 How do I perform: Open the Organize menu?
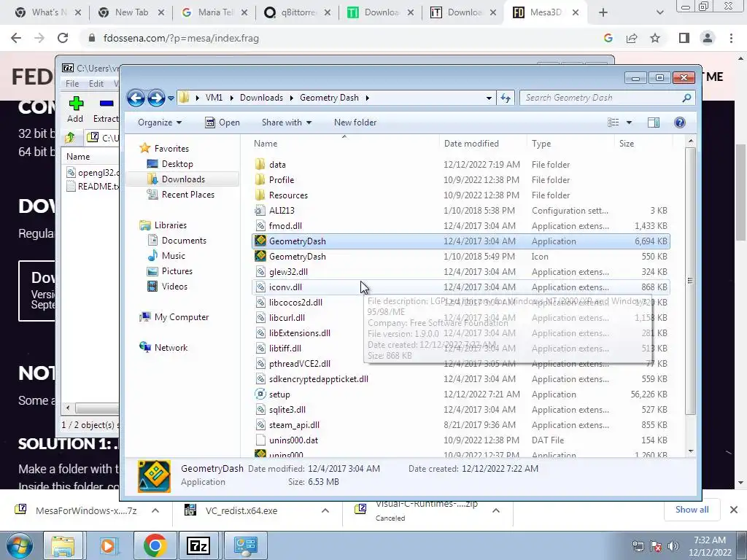160,122
